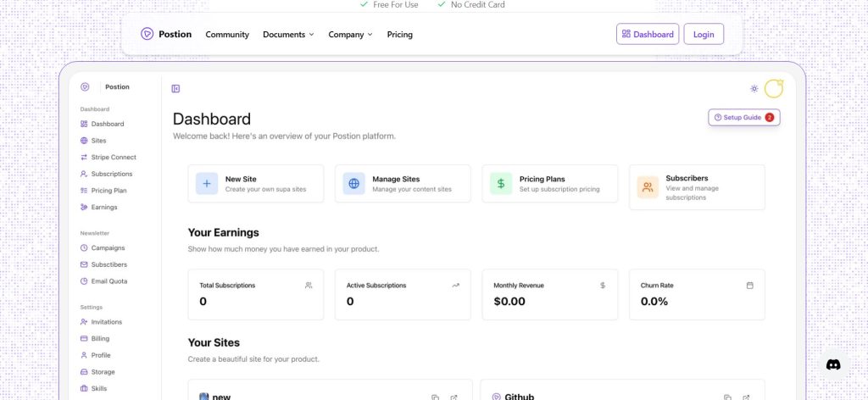This screenshot has width=868, height=400.
Task: Open the New Site card title
Action: [241, 180]
